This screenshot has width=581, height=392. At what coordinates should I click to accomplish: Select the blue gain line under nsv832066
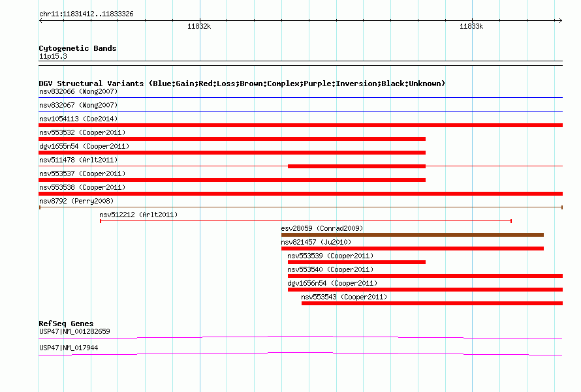[300, 97]
